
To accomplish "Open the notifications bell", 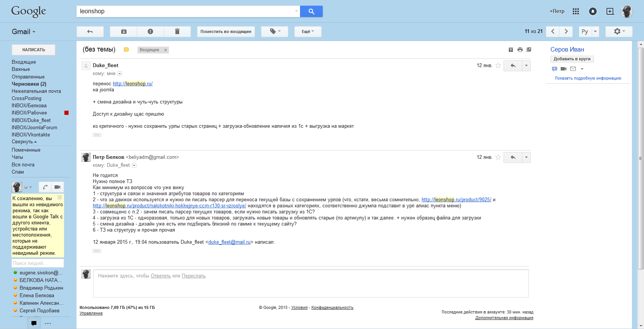I will (593, 11).
